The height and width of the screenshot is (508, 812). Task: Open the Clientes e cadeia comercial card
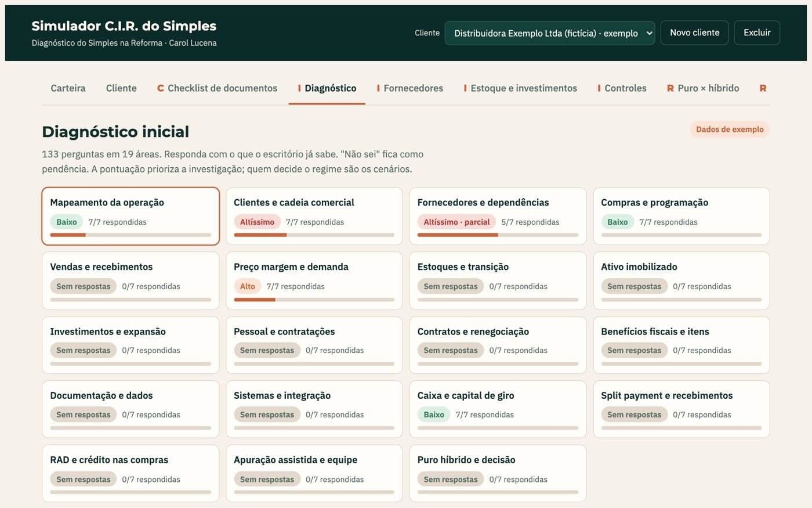314,216
